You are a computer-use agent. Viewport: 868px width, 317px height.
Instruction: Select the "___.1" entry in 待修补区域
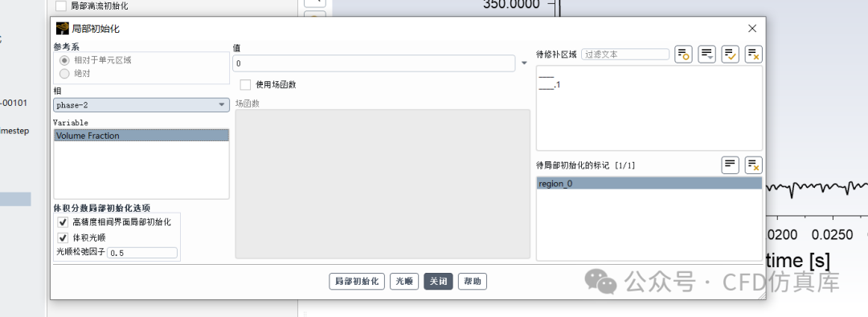click(549, 85)
